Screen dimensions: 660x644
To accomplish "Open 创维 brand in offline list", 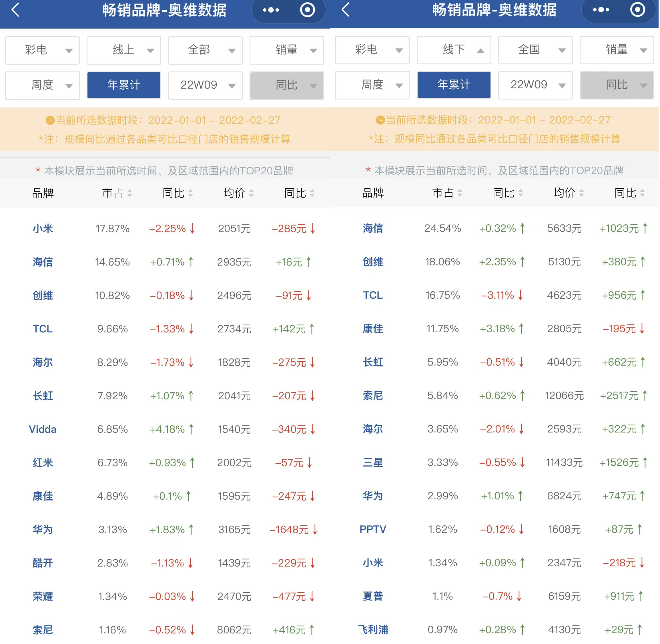I will [x=373, y=262].
